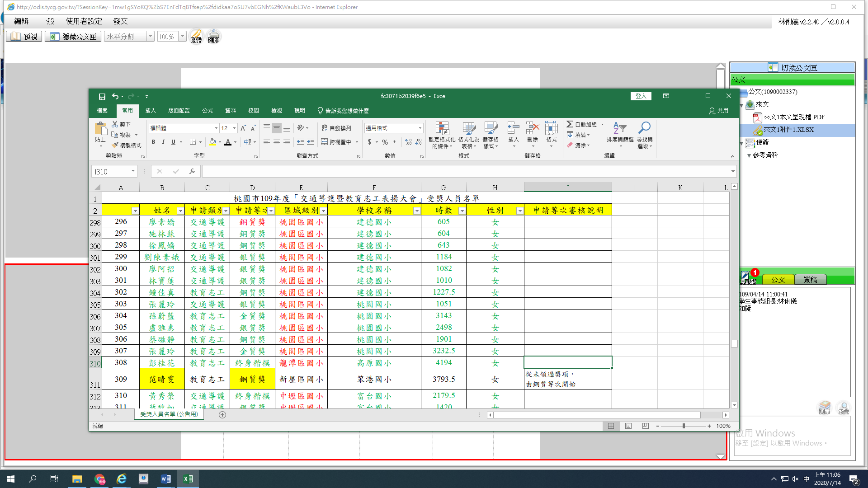This screenshot has width=868, height=488.
Task: Toggle bold formatting in Excel ribbon
Action: (x=153, y=142)
